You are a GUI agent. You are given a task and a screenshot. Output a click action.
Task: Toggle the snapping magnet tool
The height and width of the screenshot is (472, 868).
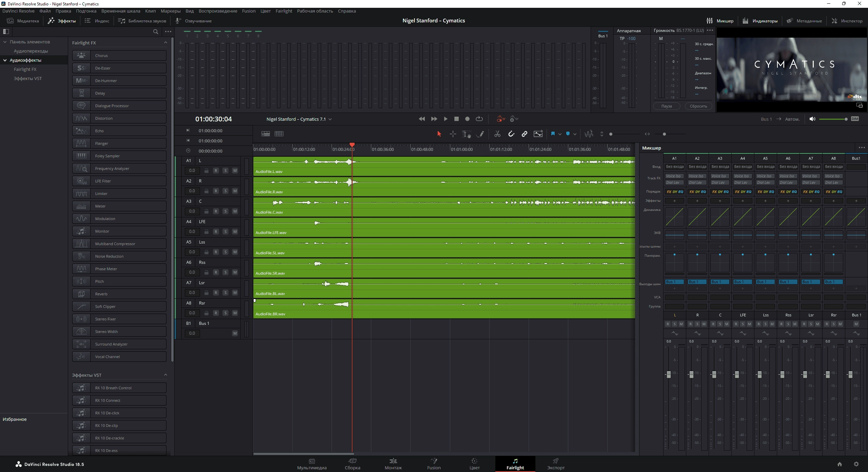click(511, 134)
